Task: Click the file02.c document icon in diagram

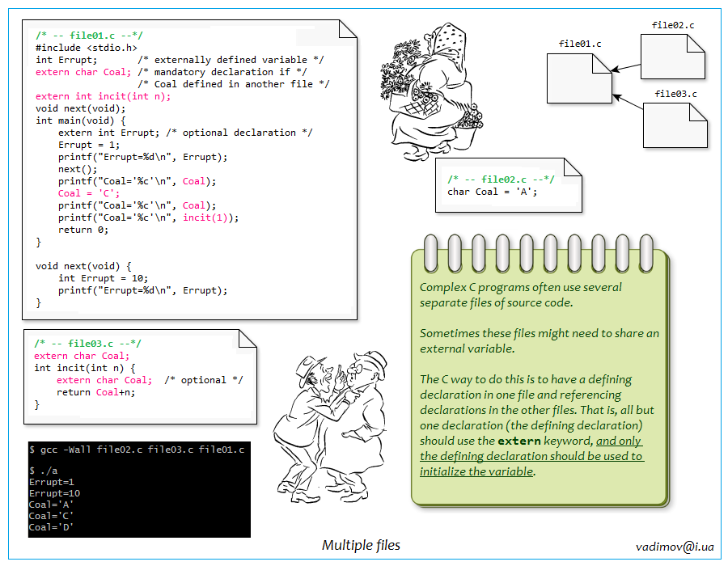Action: [673, 57]
